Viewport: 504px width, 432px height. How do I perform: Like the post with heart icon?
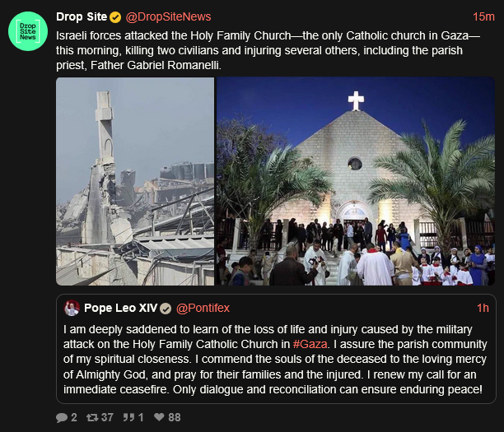(x=159, y=417)
